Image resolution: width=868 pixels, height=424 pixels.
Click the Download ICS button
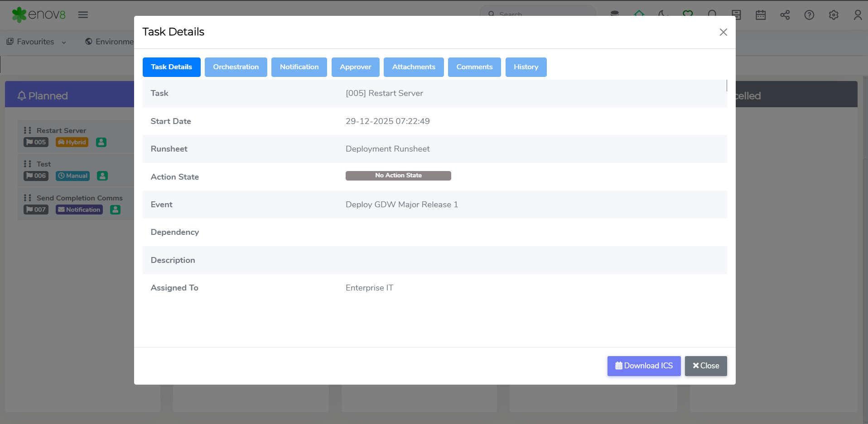point(643,366)
